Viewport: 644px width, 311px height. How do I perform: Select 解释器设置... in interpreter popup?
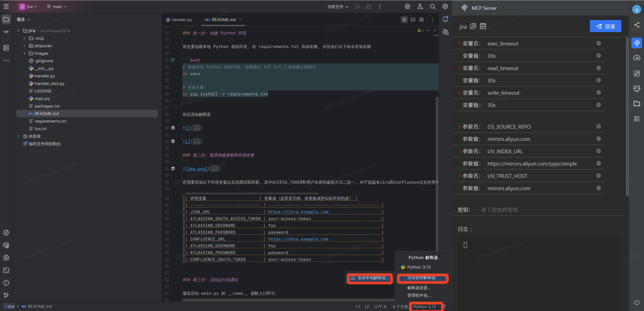419,288
